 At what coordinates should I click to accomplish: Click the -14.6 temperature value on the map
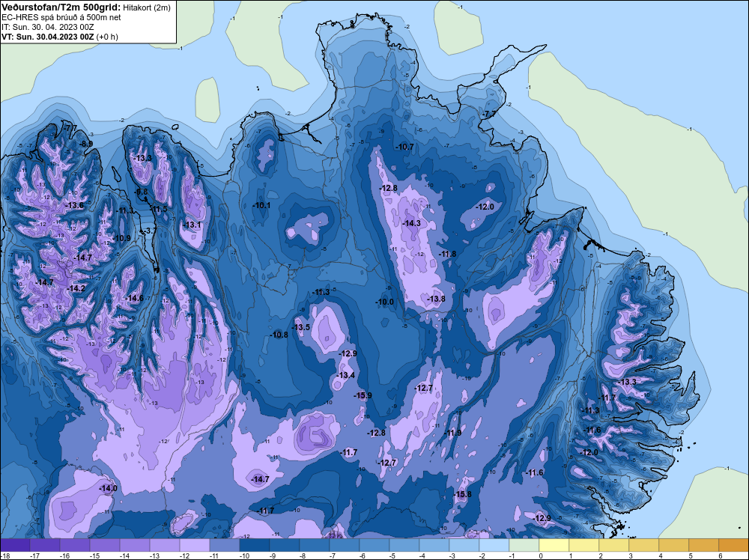pyautogui.click(x=134, y=299)
